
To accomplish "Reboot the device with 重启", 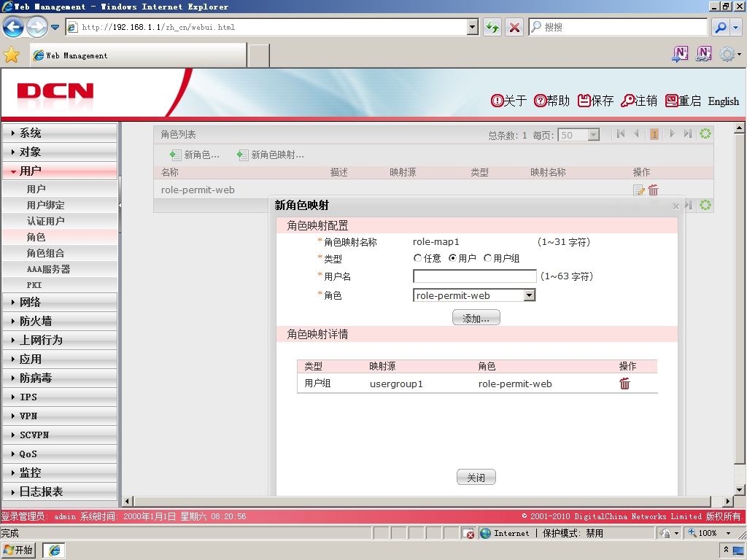I will (x=683, y=101).
